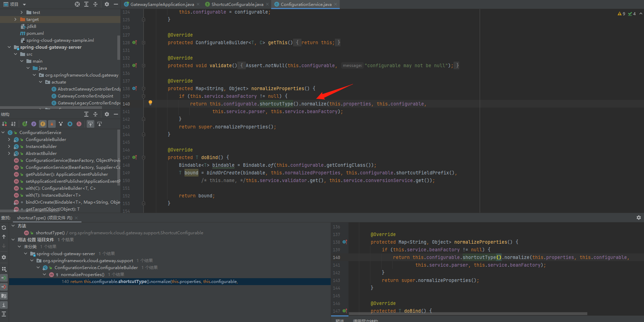Click the sort by visibility icon

click(x=4, y=124)
